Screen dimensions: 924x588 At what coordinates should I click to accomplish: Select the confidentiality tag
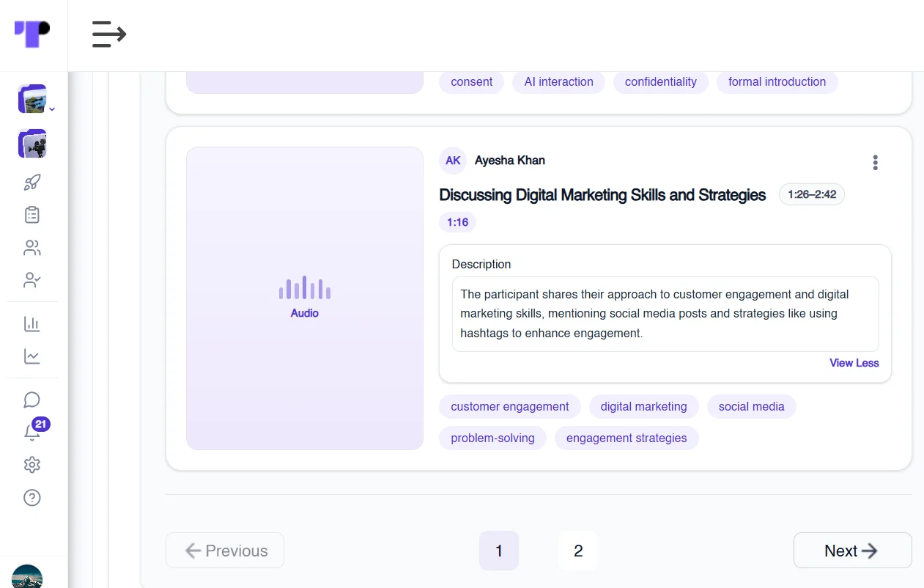[661, 81]
